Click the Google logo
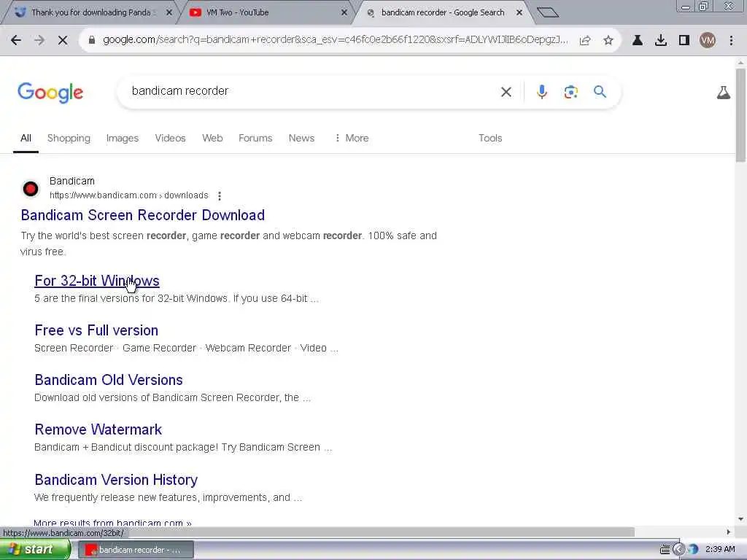This screenshot has width=747, height=560. click(x=50, y=93)
